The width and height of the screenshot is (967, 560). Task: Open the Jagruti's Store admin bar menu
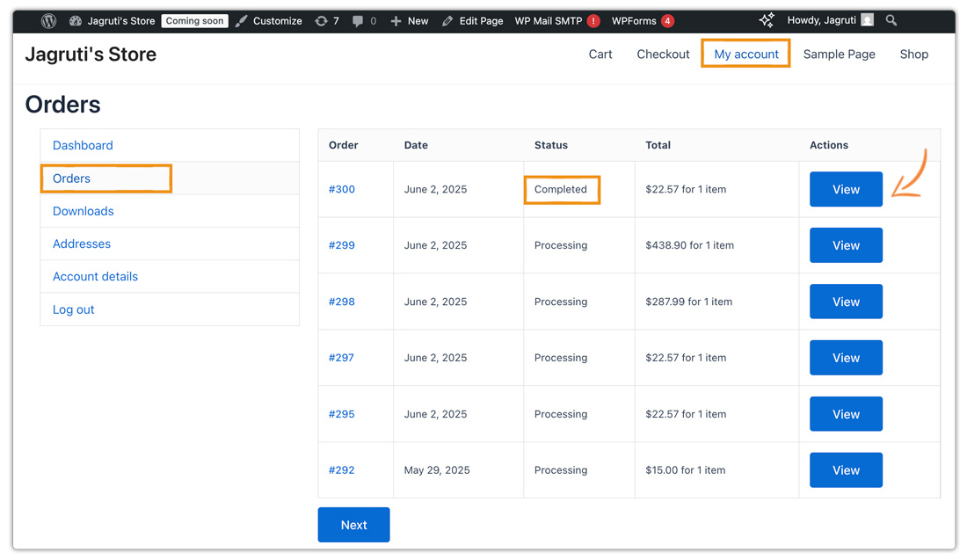click(121, 21)
